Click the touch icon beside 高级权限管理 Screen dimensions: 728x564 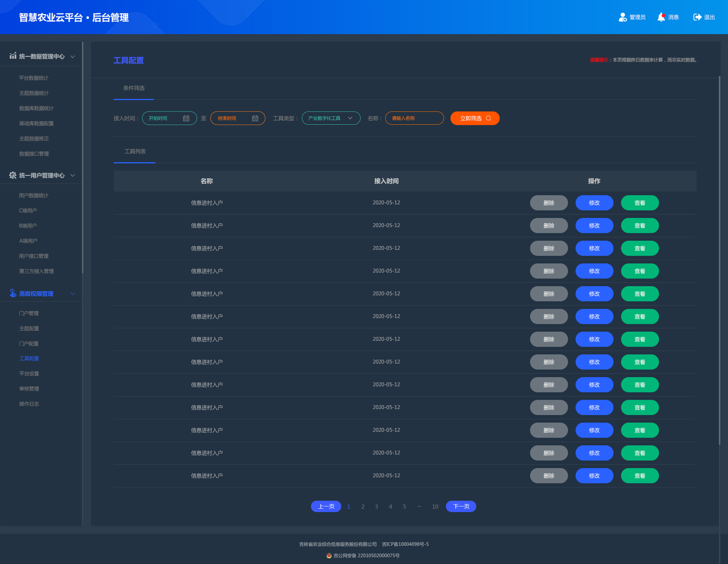click(13, 293)
